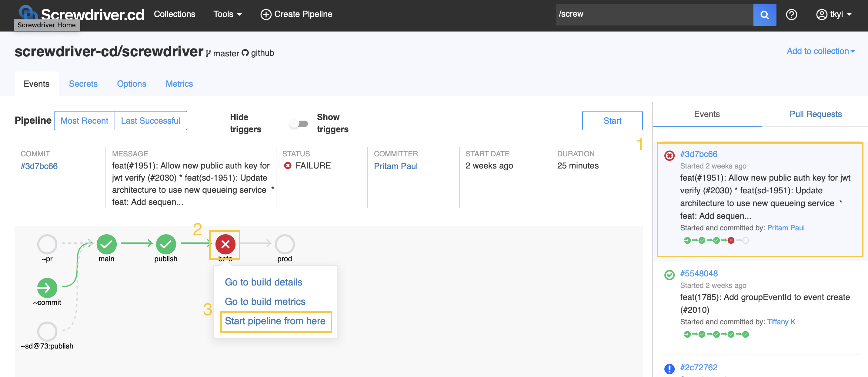868x377 pixels.
Task: Click Go to build metrics
Action: [x=265, y=301]
